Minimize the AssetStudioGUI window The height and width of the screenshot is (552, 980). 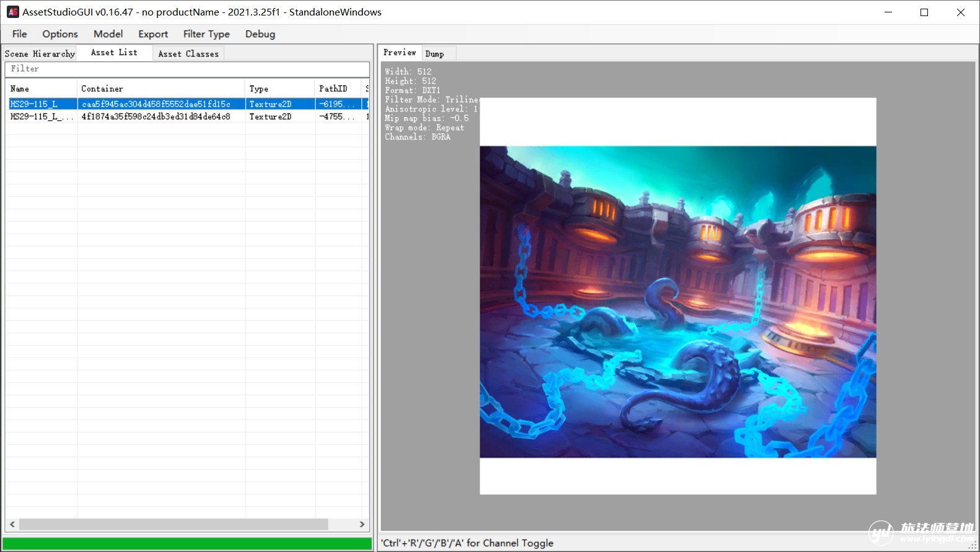[x=888, y=12]
